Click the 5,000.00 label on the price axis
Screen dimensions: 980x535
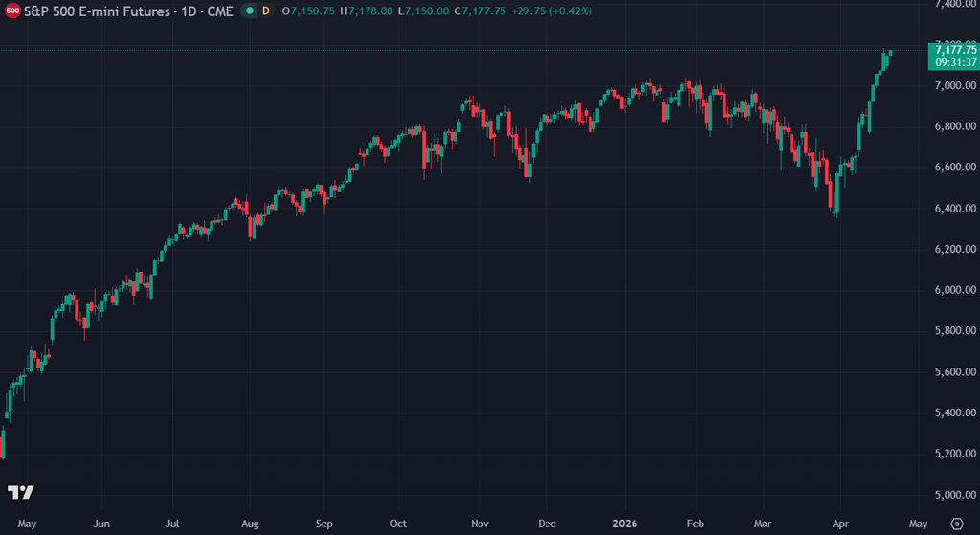point(956,495)
